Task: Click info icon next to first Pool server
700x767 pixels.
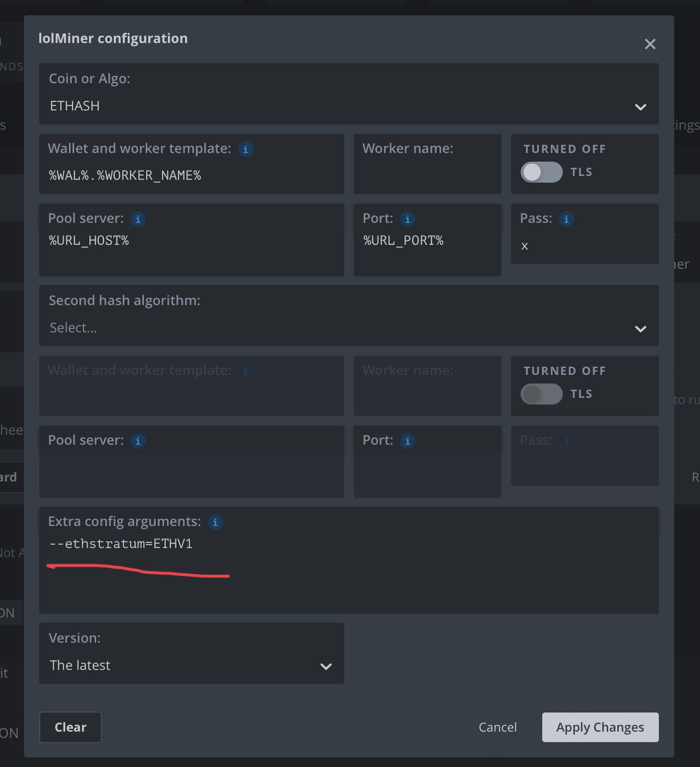Action: [138, 219]
